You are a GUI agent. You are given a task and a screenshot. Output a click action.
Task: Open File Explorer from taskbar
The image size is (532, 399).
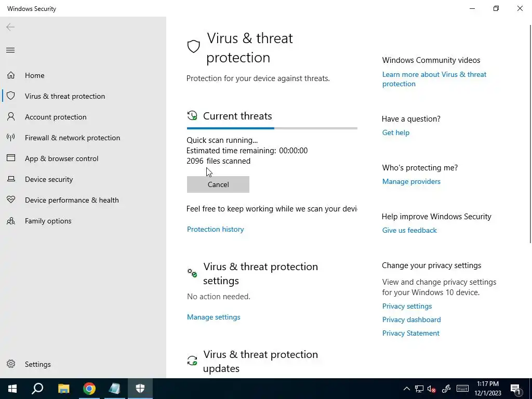pyautogui.click(x=63, y=389)
